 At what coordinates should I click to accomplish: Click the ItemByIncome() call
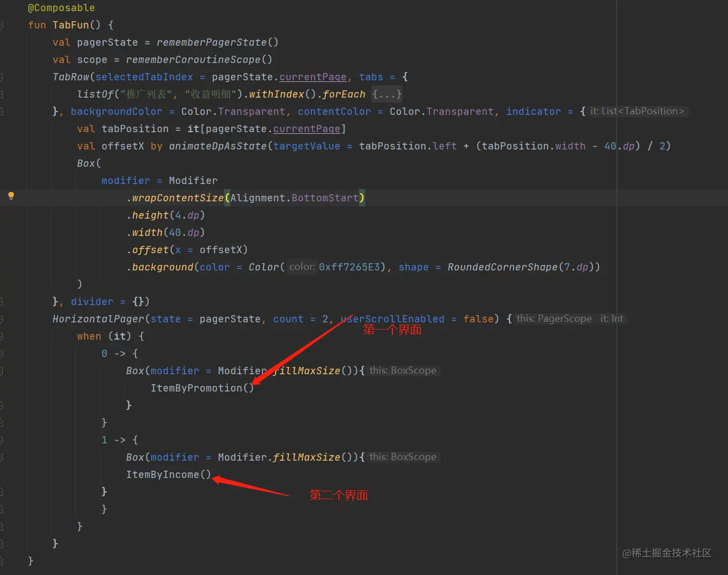169,475
